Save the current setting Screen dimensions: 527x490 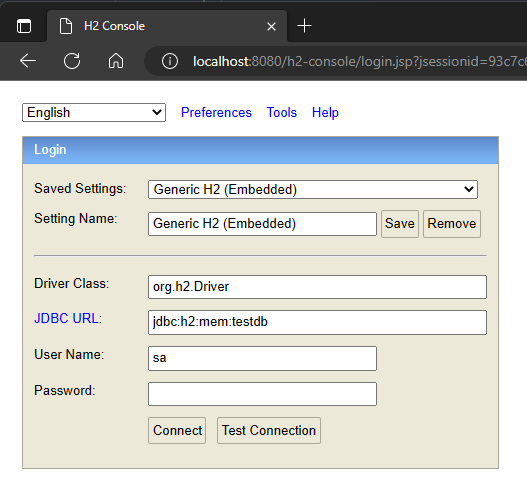400,224
